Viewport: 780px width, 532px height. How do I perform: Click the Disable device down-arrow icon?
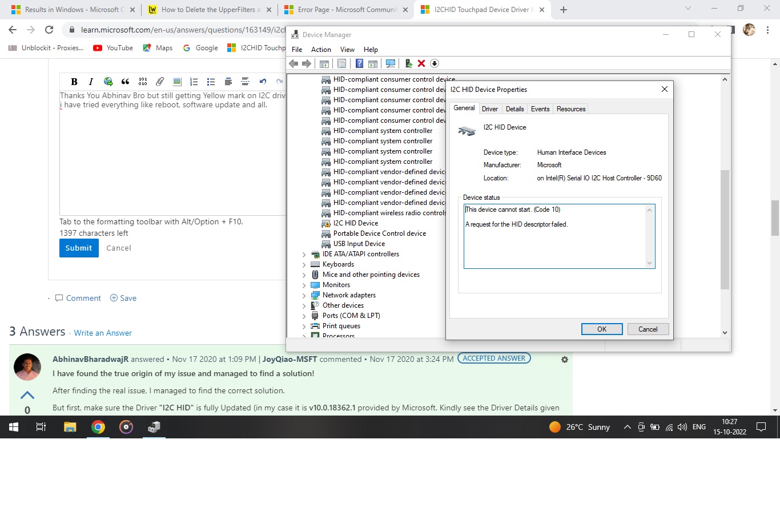435,63
